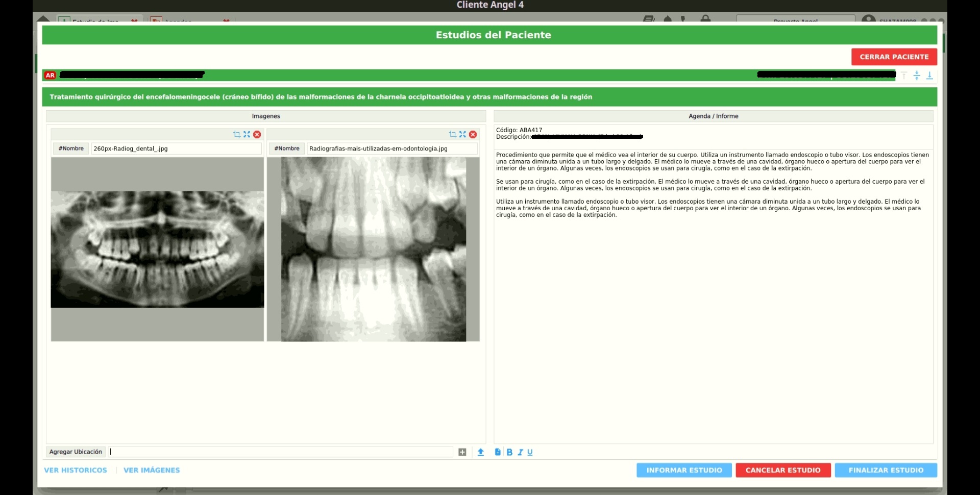Click the Agregar Ubicación text input field
The width and height of the screenshot is (980, 495).
click(280, 452)
